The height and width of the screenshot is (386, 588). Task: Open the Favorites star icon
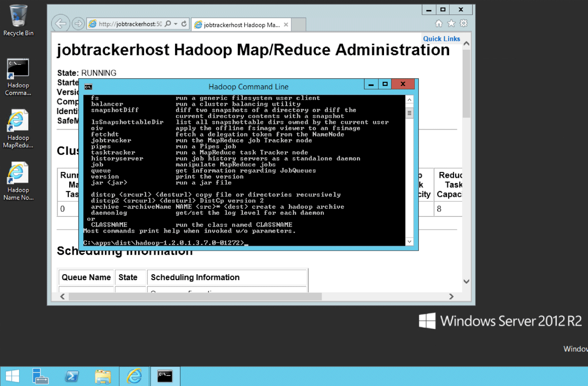tap(451, 23)
